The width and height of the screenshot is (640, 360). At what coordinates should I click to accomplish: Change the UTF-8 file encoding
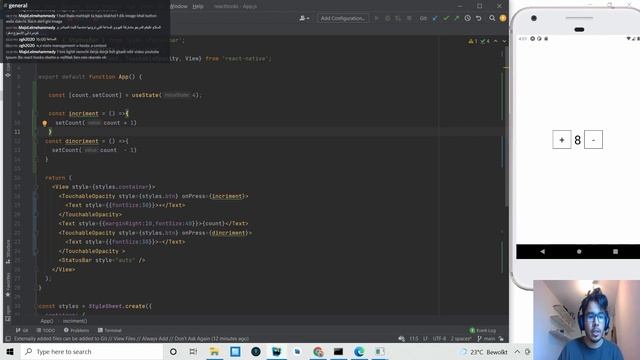439,339
